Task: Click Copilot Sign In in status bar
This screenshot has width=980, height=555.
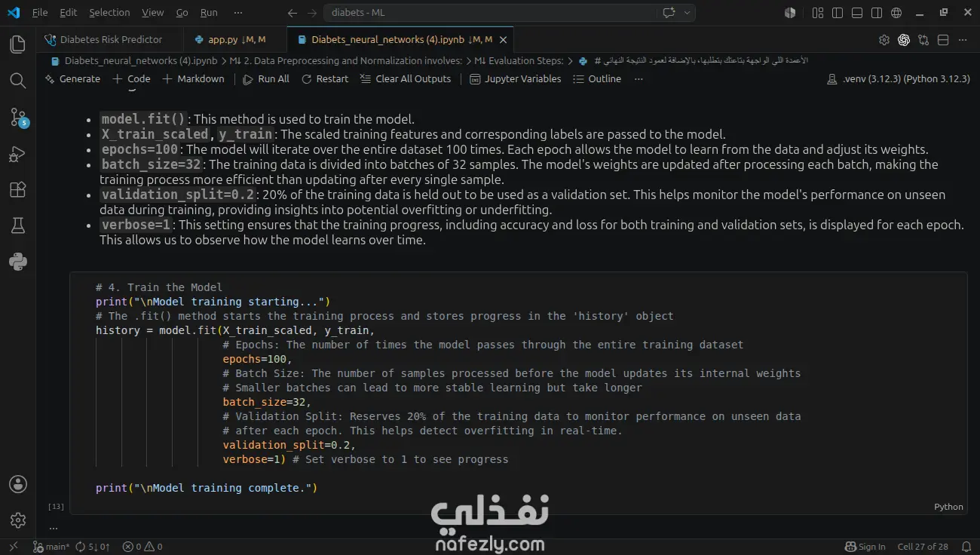Action: click(x=865, y=547)
